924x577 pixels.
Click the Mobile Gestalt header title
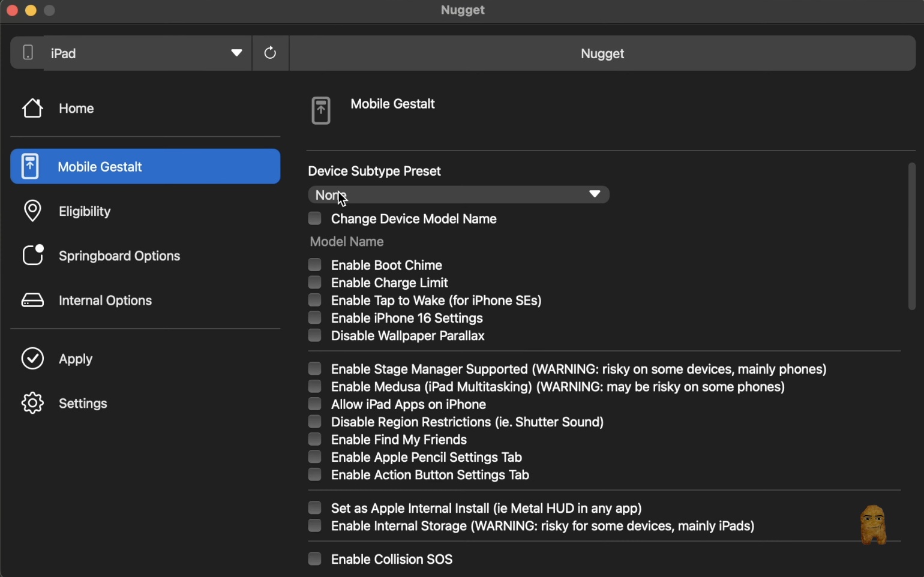pos(393,104)
